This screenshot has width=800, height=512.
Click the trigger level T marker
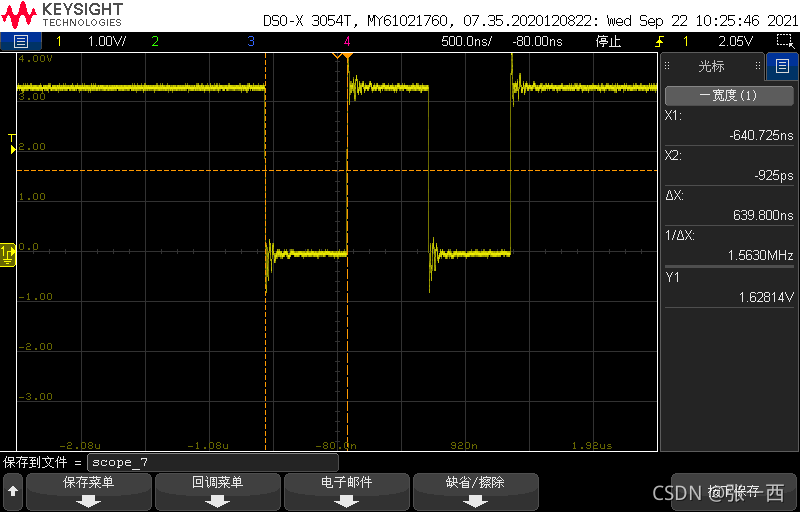pyautogui.click(x=13, y=144)
